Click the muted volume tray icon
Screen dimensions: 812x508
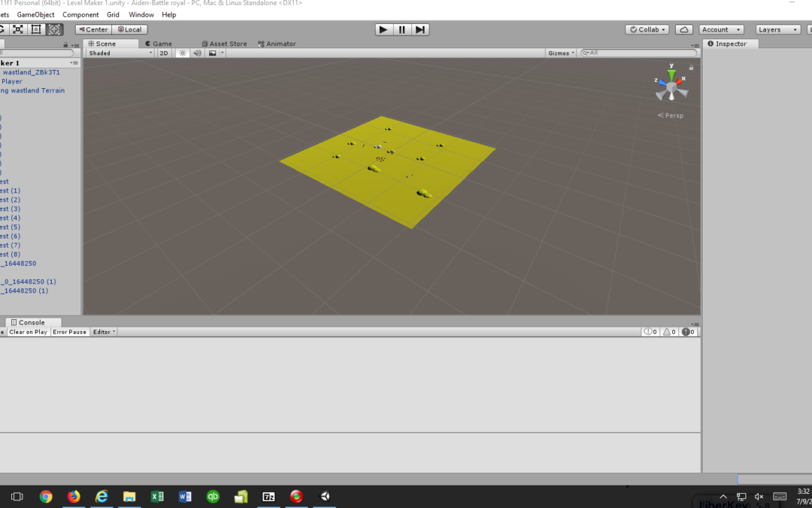click(759, 497)
